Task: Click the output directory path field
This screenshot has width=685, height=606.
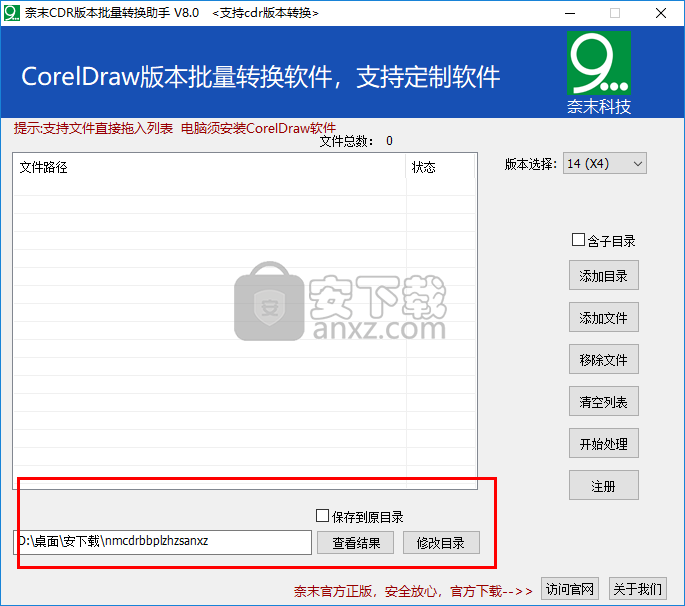Action: [162, 542]
